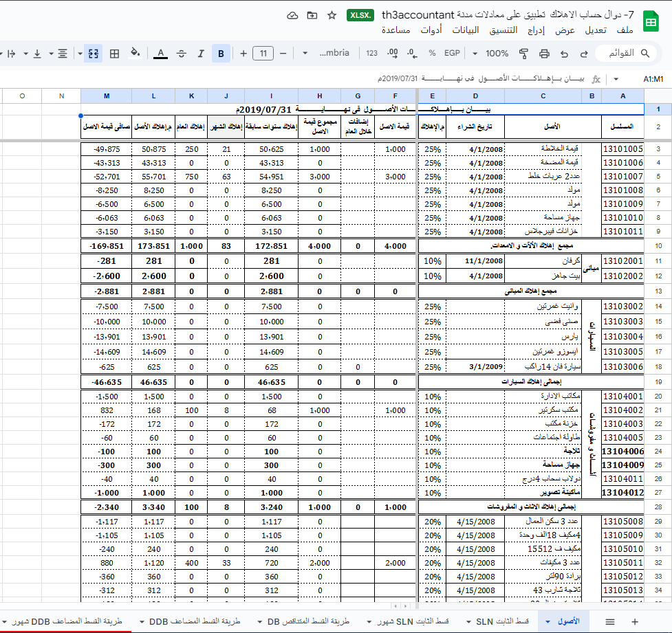
Task: Open the التنسيق (Format) menu
Action: pyautogui.click(x=503, y=30)
